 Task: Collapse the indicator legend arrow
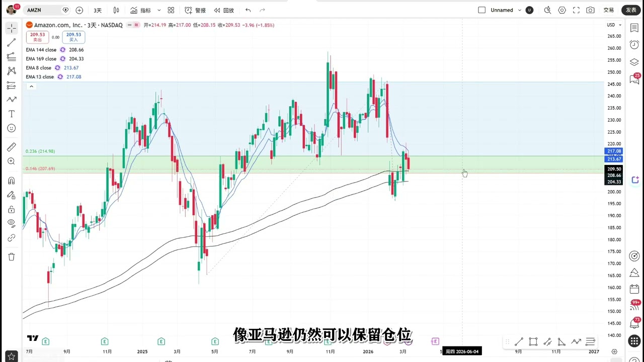pyautogui.click(x=31, y=86)
